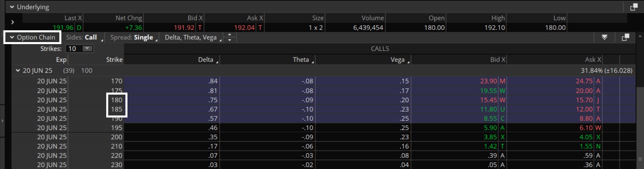Click the Size value 1 x 2
The width and height of the screenshot is (644, 169).
pos(316,28)
